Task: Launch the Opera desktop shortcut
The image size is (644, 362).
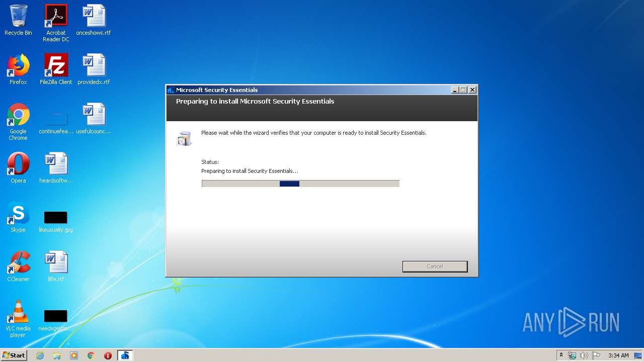Action: coord(18,168)
